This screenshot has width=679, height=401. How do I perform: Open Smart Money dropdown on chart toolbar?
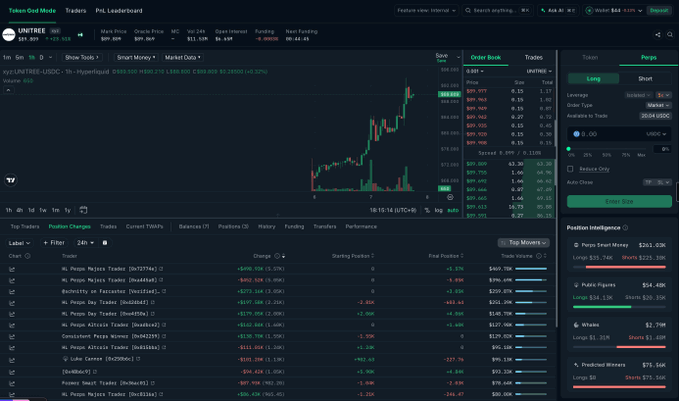click(136, 57)
